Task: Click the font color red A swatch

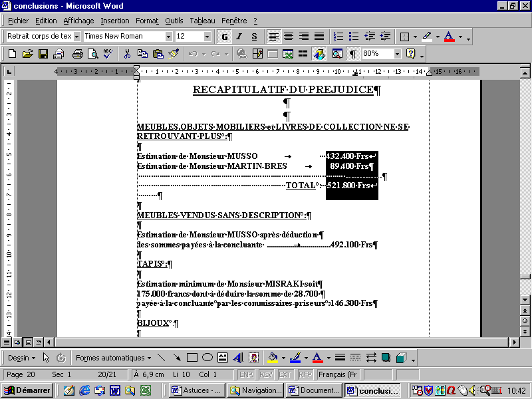Action: click(450, 36)
